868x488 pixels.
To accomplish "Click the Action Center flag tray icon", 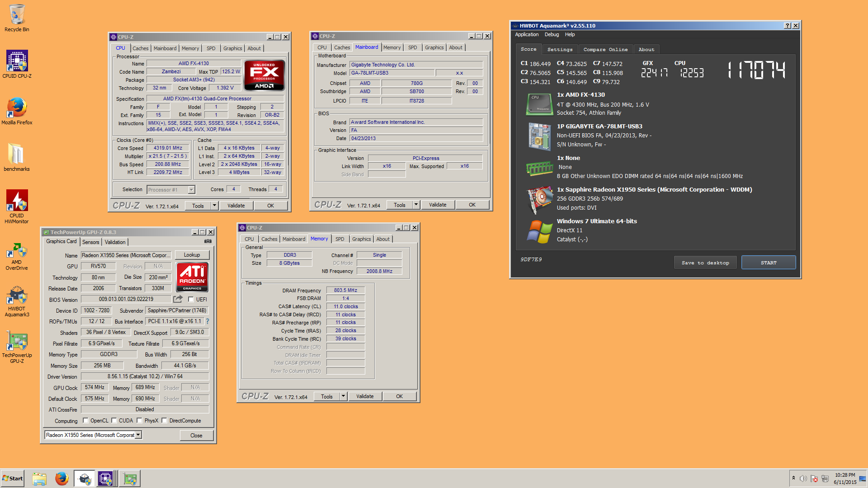I will (814, 479).
